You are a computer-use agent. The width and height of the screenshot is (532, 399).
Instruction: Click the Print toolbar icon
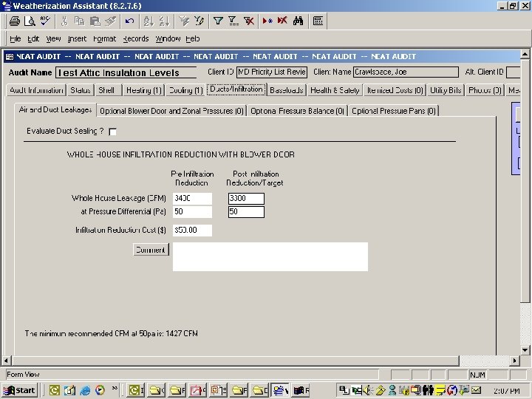tap(15, 21)
